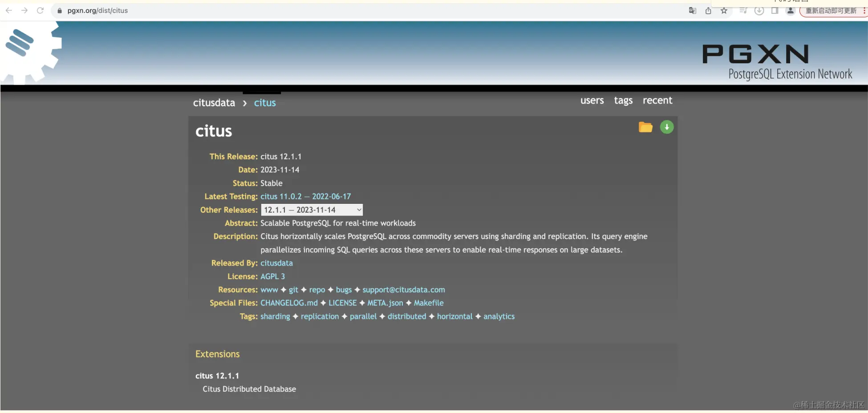868x413 pixels.
Task: Bookmark this page with star icon
Action: pyautogui.click(x=724, y=11)
